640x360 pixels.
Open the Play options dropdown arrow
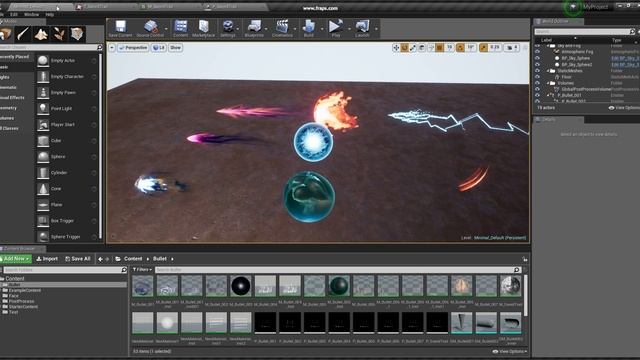tap(349, 29)
